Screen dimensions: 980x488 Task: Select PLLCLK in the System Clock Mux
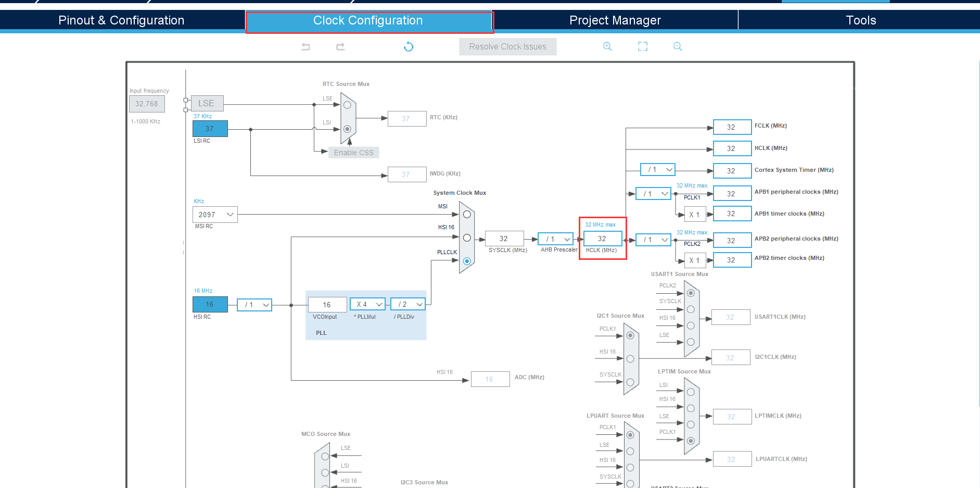467,261
